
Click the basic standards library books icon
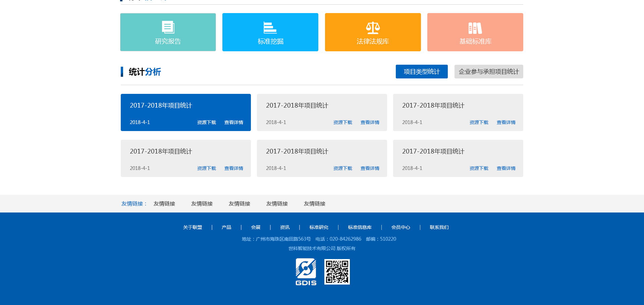click(475, 28)
